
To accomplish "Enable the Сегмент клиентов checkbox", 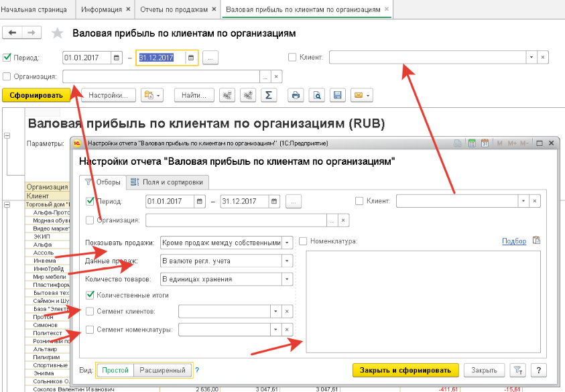I will pos(90,311).
